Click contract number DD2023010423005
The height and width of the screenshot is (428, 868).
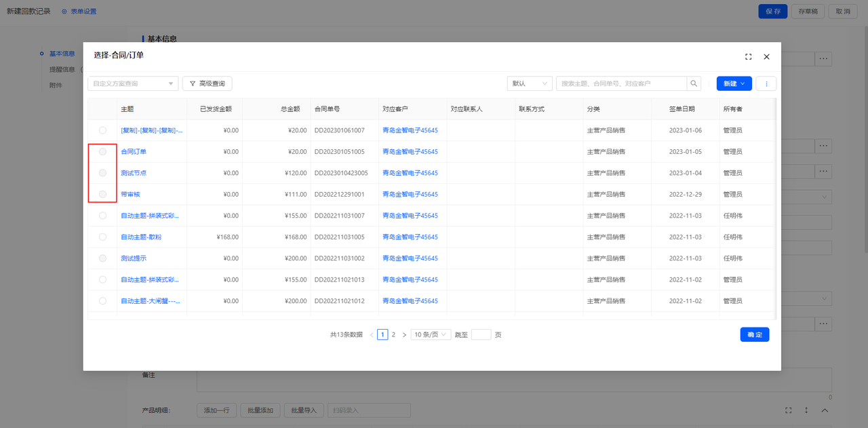coord(341,173)
